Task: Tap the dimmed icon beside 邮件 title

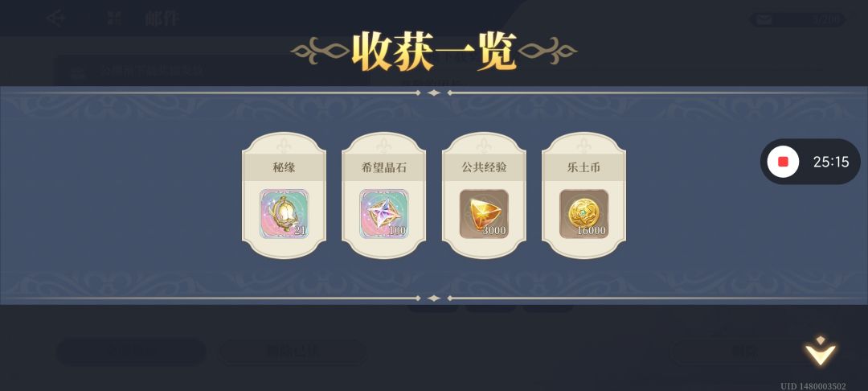Action: click(x=114, y=19)
